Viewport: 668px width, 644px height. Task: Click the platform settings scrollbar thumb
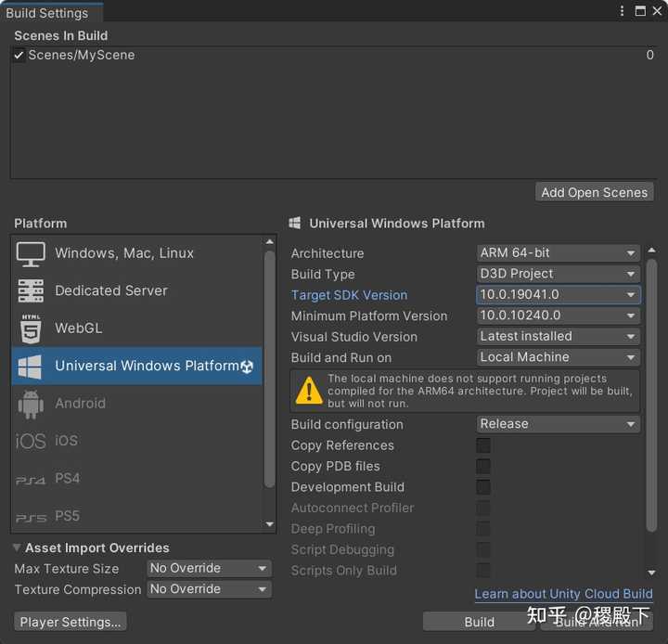651,396
